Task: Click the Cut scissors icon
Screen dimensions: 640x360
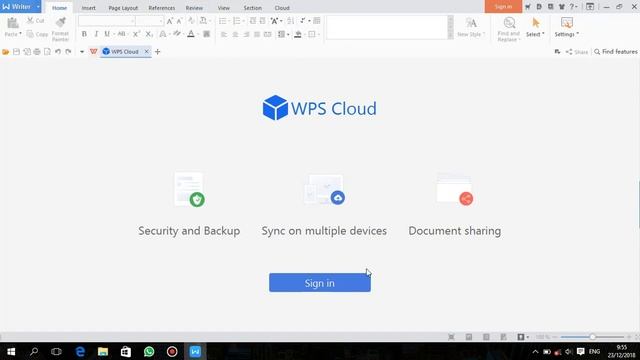Action: coord(30,20)
